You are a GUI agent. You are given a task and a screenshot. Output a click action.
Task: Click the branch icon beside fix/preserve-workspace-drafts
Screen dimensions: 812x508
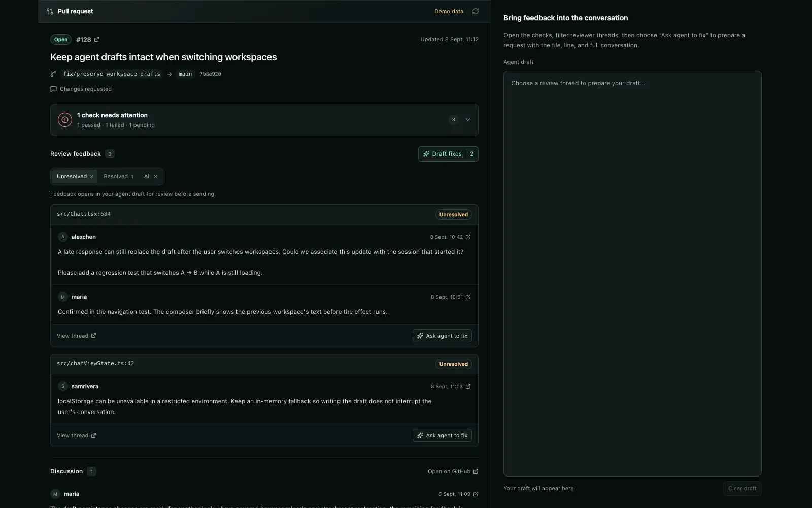coord(53,74)
